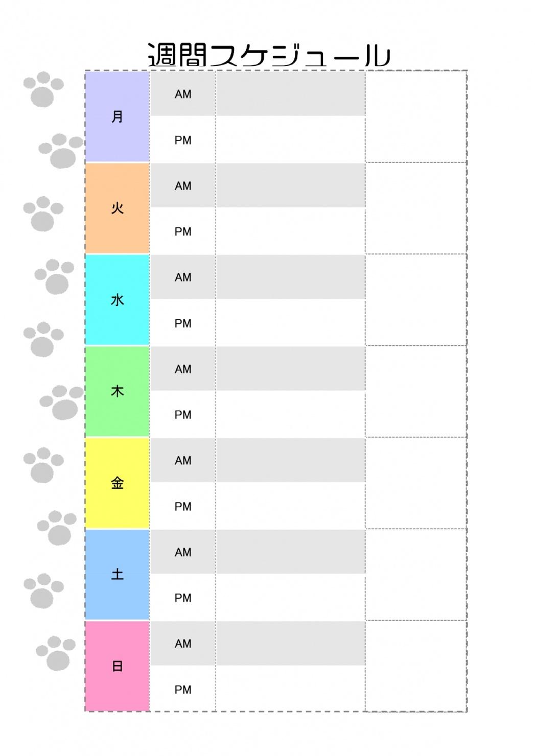Click the cyan Wednesday 水 block
The image size is (535, 756).
(117, 300)
